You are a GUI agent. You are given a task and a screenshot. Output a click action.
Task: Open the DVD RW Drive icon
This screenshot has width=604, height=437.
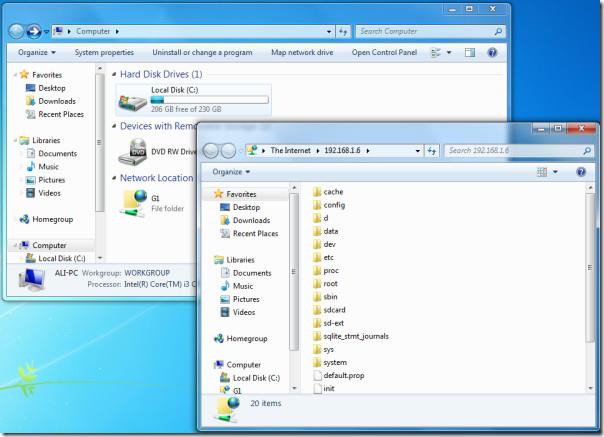[131, 151]
